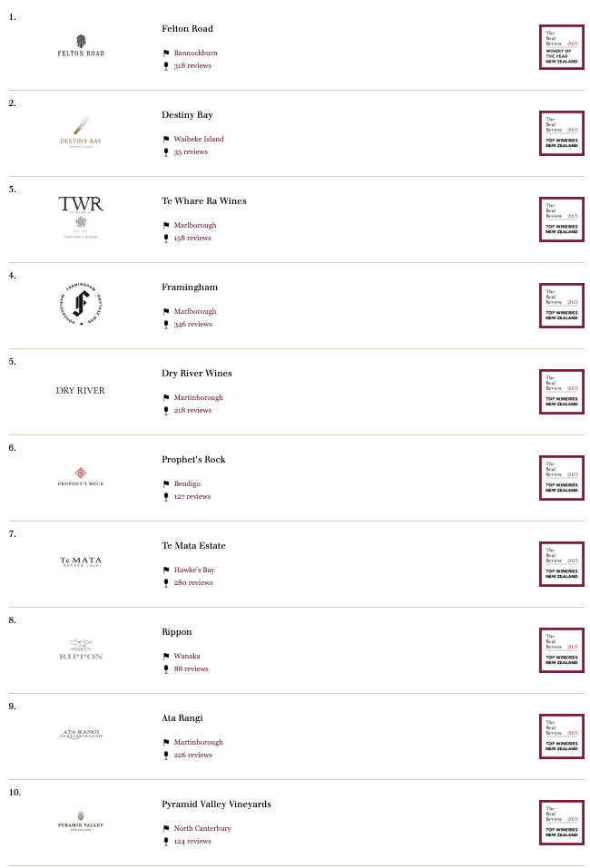The width and height of the screenshot is (590, 868).
Task: Open the Pyramid Valley logo
Action: [x=81, y=822]
